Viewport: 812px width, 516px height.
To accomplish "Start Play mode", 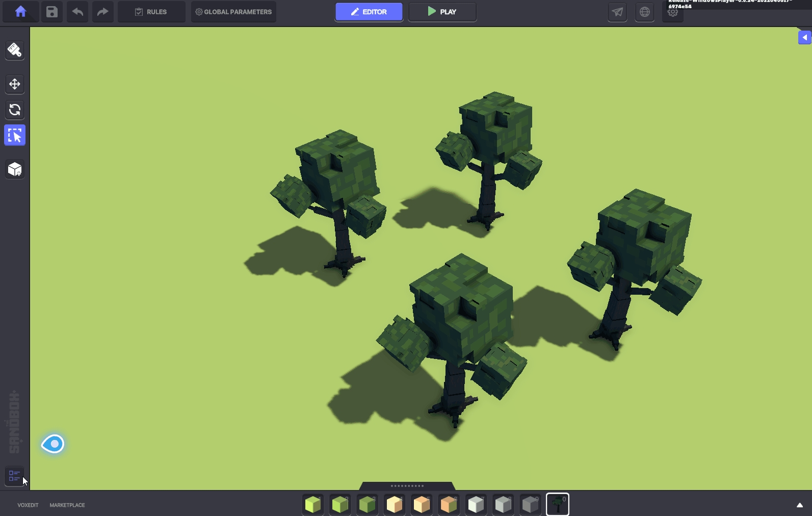I will [x=442, y=12].
